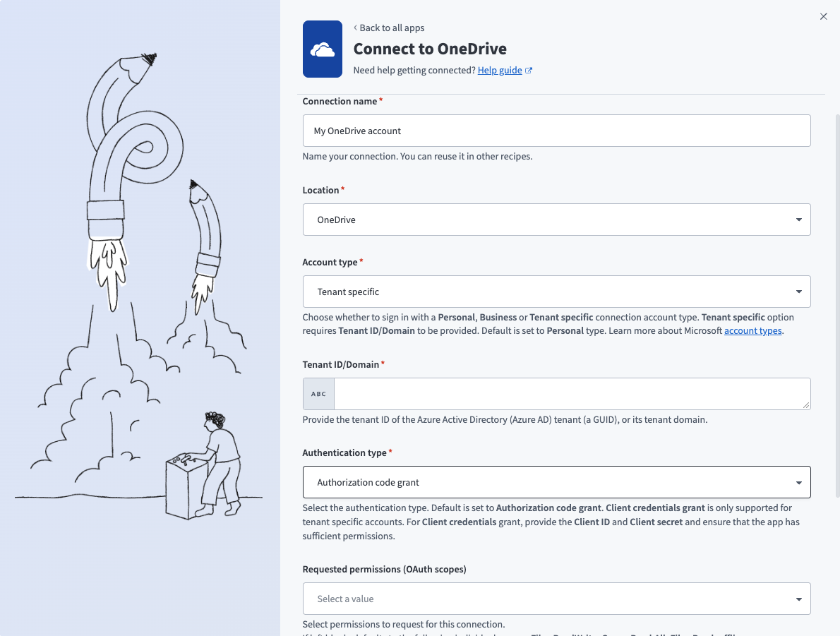Edit the Connection name field
Image resolution: width=840 pixels, height=636 pixels.
pyautogui.click(x=557, y=131)
